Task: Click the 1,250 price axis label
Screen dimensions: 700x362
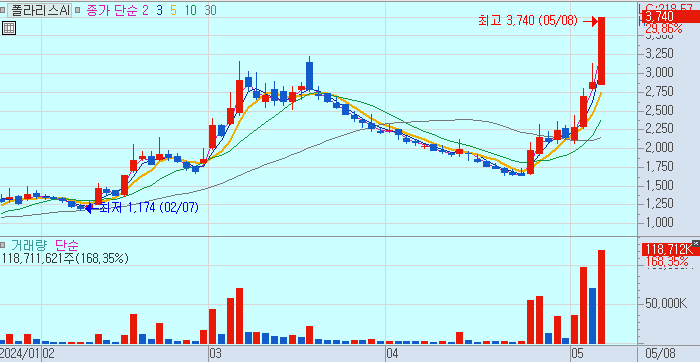Action: 660,204
